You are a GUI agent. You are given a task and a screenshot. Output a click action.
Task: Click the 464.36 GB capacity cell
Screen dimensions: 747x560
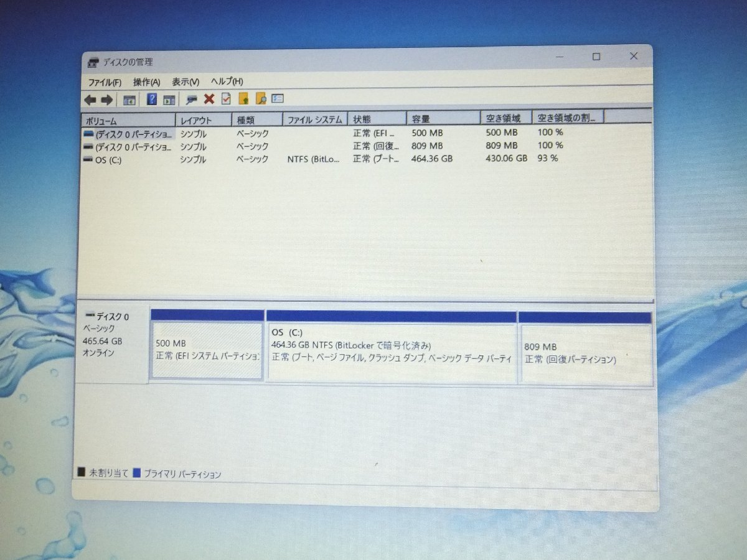[x=432, y=159]
